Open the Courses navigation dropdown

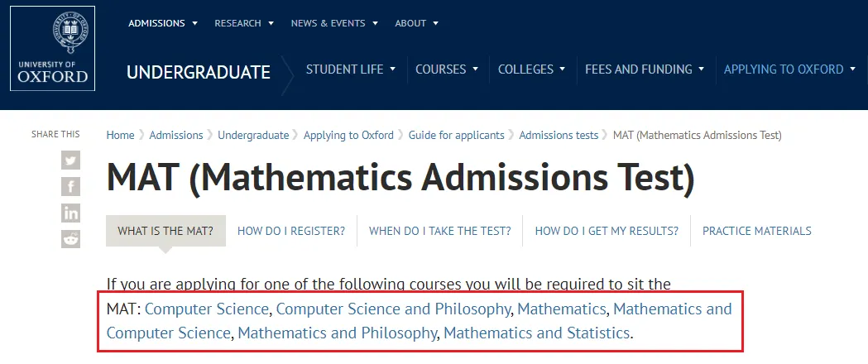[x=447, y=69]
